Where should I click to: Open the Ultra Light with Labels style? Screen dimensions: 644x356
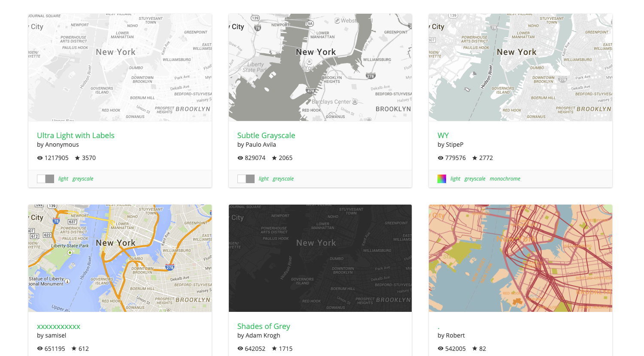point(76,135)
